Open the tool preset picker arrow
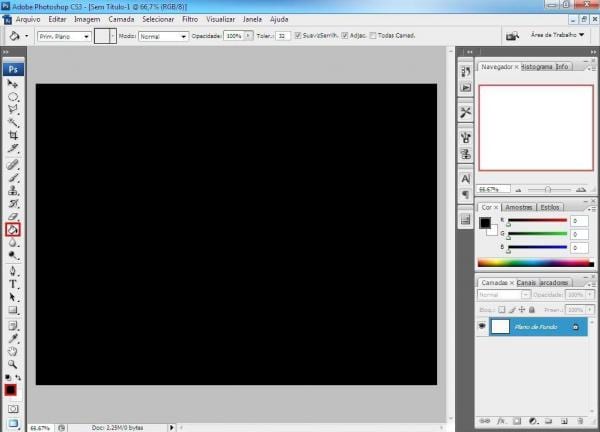This screenshot has width=600, height=432. [26, 36]
